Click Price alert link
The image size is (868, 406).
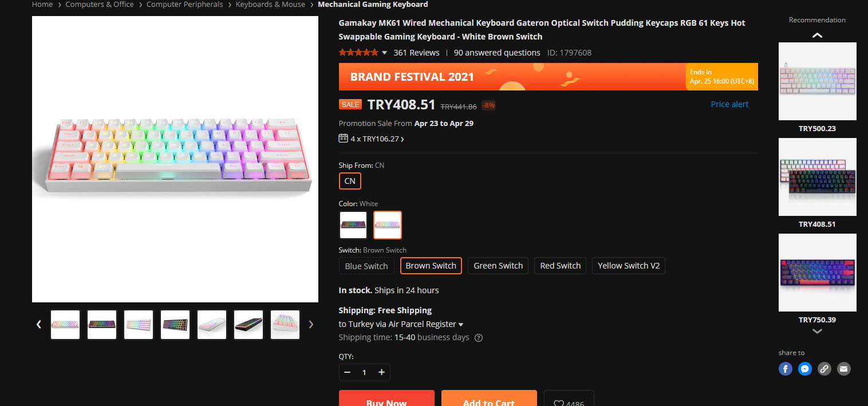click(x=729, y=104)
